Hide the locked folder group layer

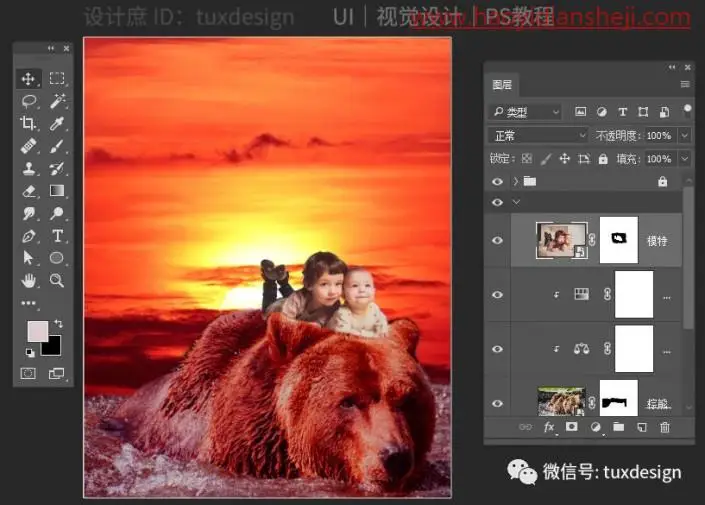click(x=497, y=182)
